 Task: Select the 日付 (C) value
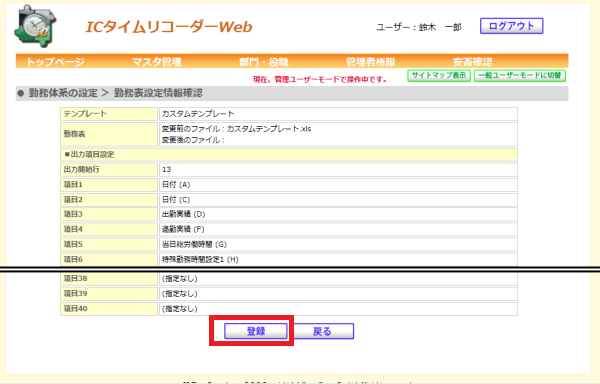[338, 200]
